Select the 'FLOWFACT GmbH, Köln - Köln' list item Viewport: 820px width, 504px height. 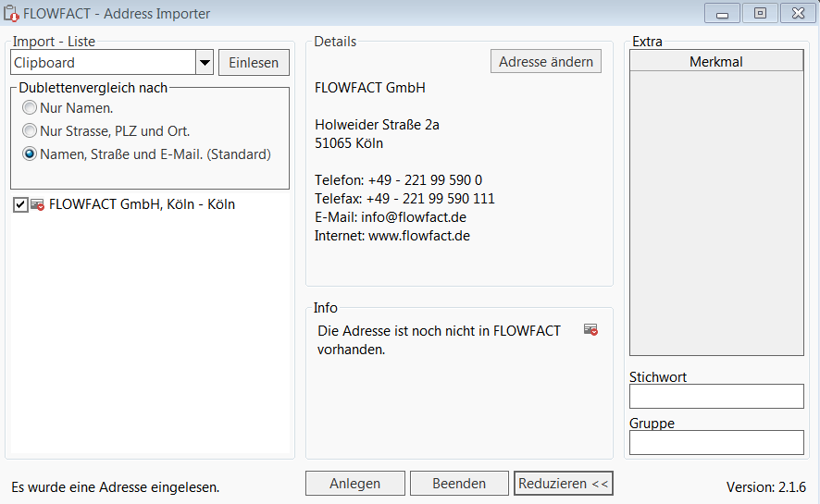click(x=142, y=204)
